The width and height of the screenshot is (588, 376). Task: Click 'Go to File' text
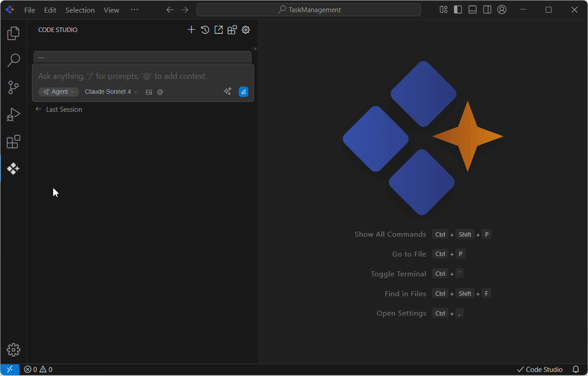pos(409,254)
